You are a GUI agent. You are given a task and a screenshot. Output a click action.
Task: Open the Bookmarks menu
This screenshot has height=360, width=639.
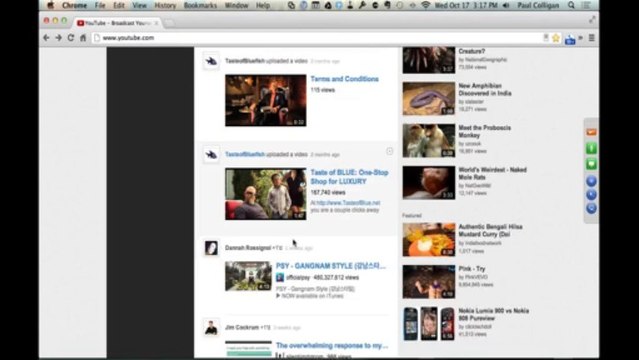[x=200, y=5]
